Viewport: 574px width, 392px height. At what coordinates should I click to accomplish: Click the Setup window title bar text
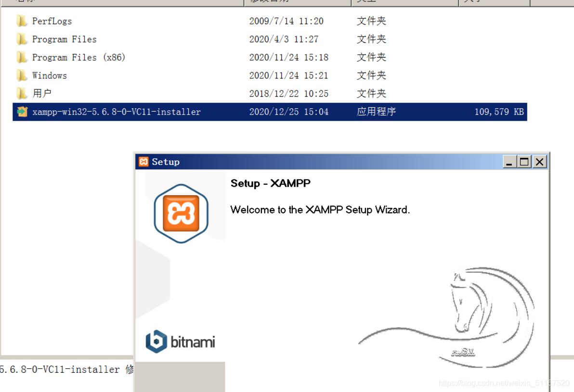[166, 162]
